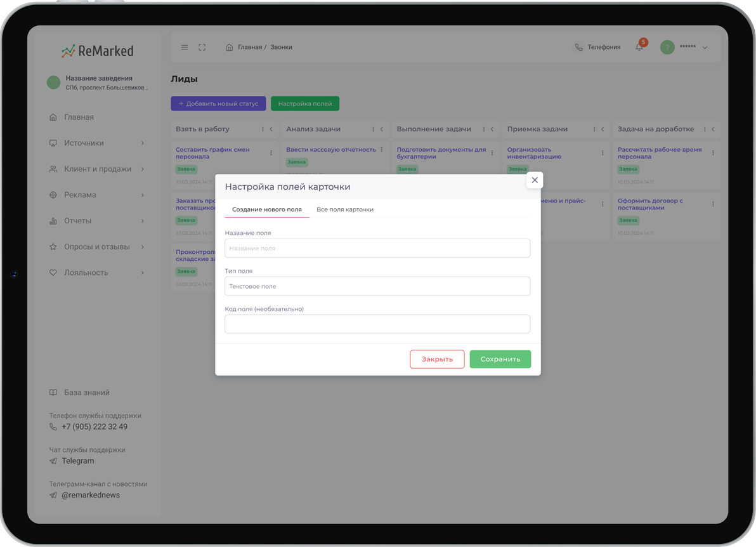Click the Телефония phone icon
This screenshot has height=547, width=756.
578,48
